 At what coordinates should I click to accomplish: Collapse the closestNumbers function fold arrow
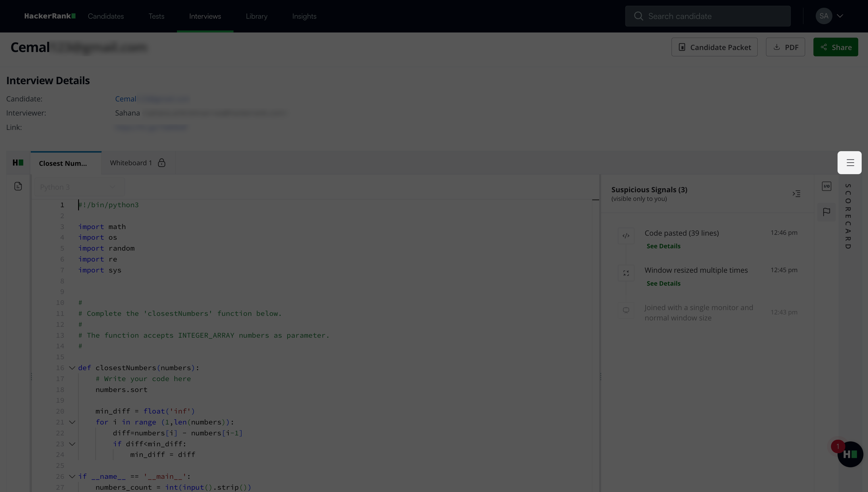click(x=72, y=368)
